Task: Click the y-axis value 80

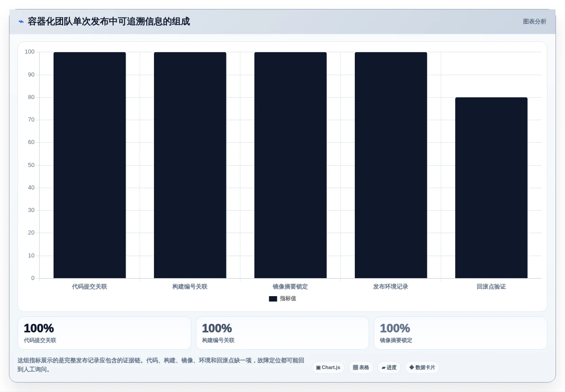Action: (x=31, y=97)
